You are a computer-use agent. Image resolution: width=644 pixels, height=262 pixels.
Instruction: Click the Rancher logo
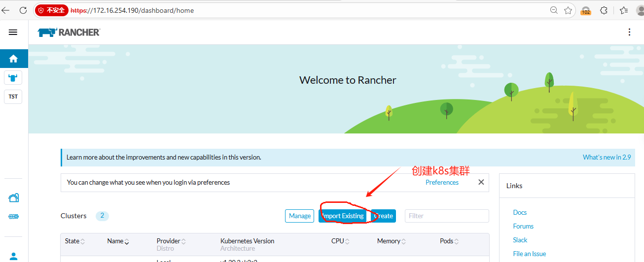[69, 32]
